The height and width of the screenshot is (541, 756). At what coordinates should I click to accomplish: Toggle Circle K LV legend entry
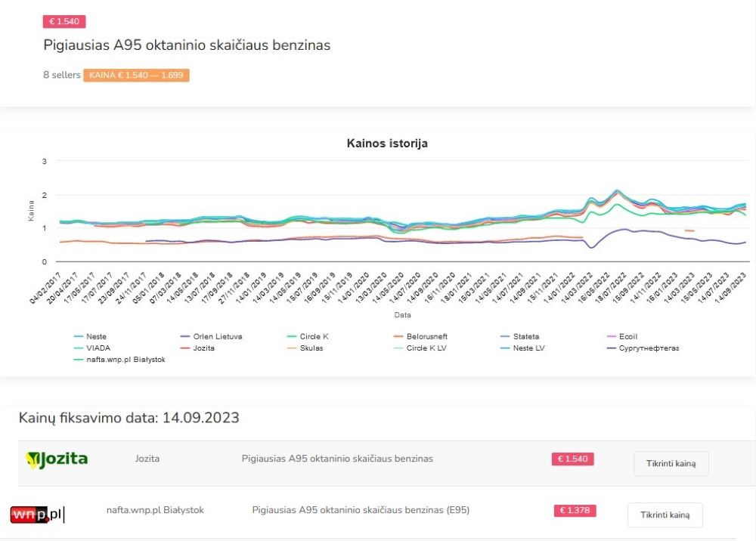[x=420, y=348]
